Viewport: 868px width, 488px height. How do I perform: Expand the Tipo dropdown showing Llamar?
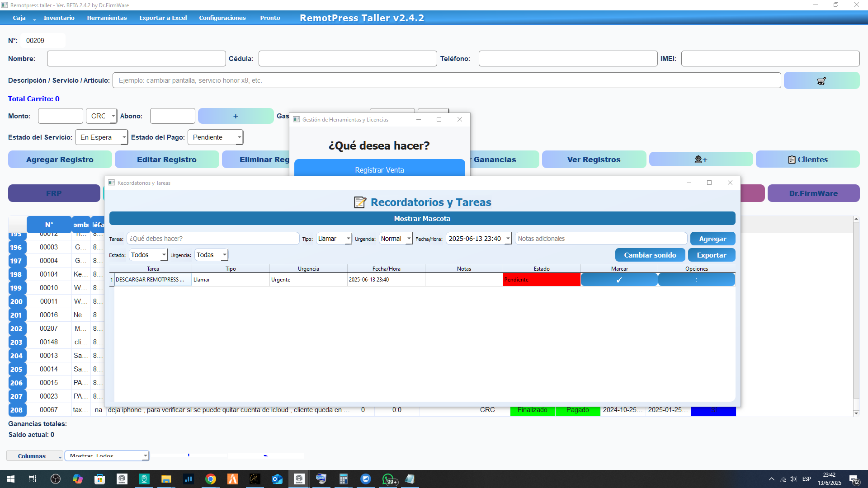334,239
